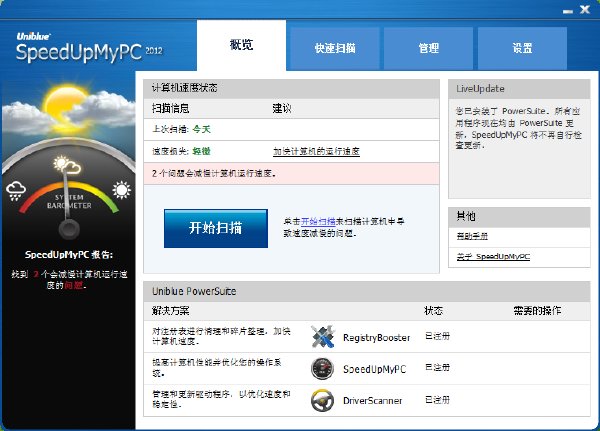The width and height of the screenshot is (600, 431).
Task: Click the 上次扫描: 今天 row
Action: pyautogui.click(x=292, y=129)
